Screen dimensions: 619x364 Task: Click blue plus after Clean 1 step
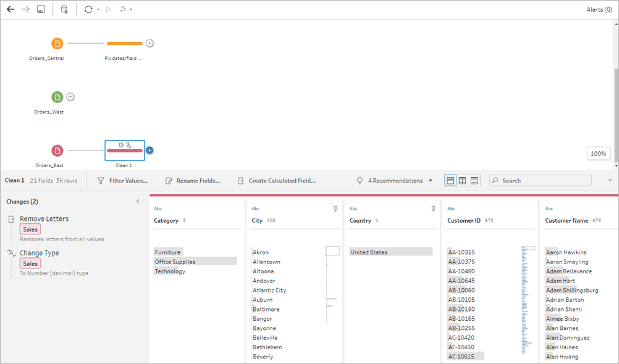(149, 151)
